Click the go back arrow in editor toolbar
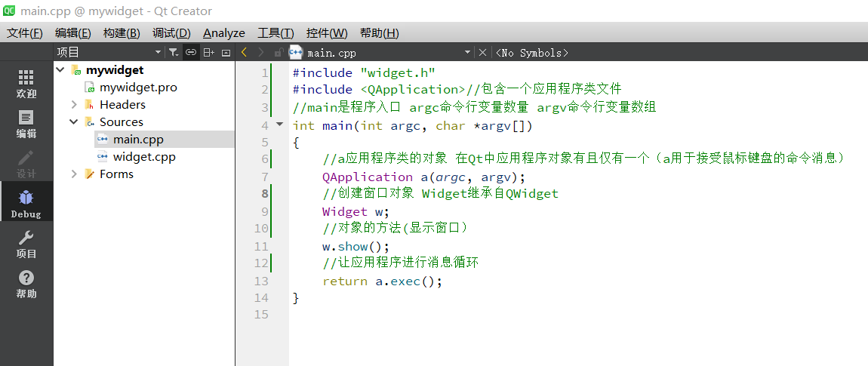Image resolution: width=868 pixels, height=366 pixels. 244,52
